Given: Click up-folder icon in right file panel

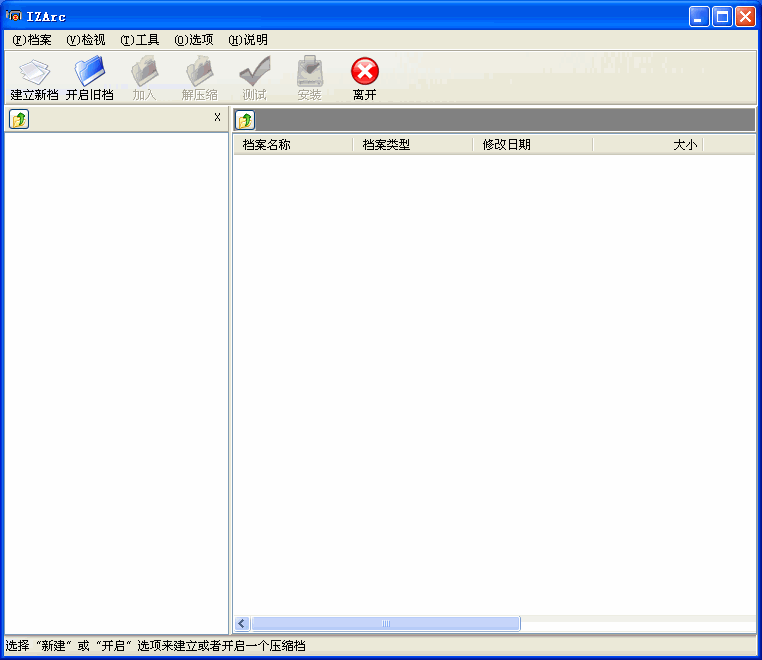Looking at the screenshot, I should coord(245,120).
